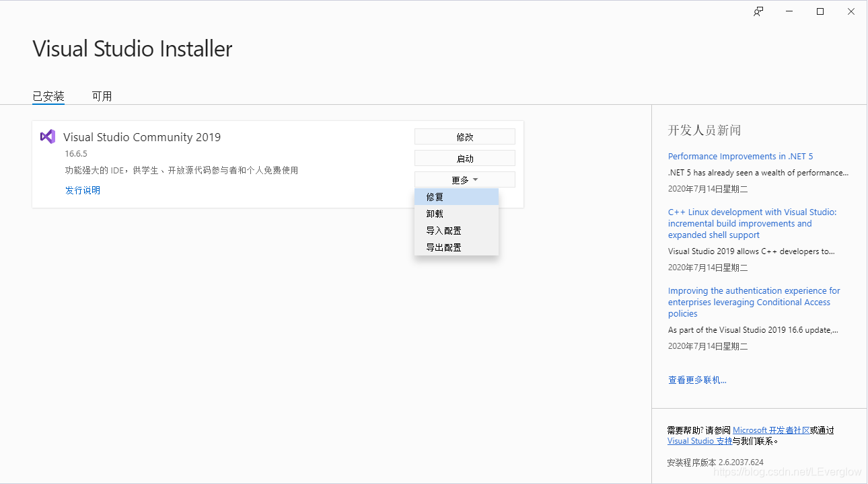
Task: Click the 开发人员新闻 heading
Action: click(704, 130)
